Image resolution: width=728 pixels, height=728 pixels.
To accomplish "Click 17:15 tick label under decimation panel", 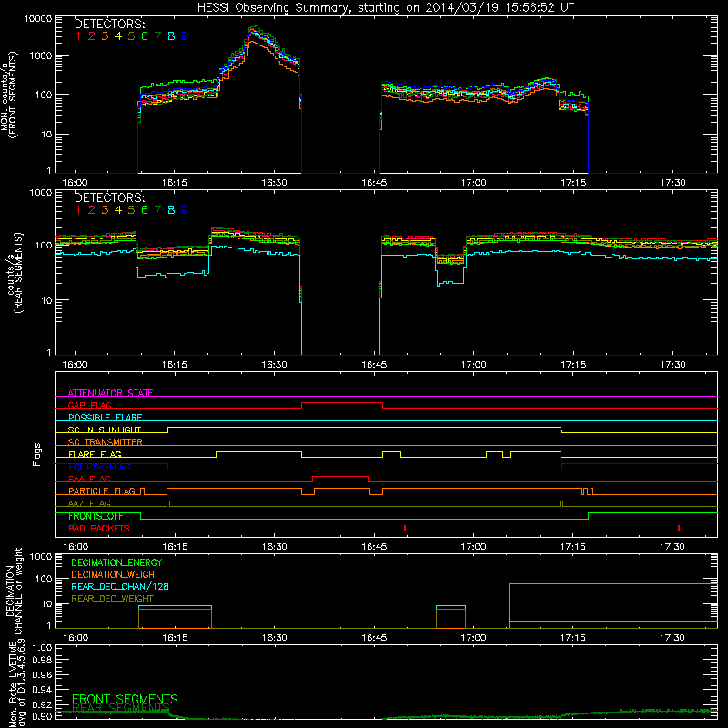I will click(x=573, y=638).
